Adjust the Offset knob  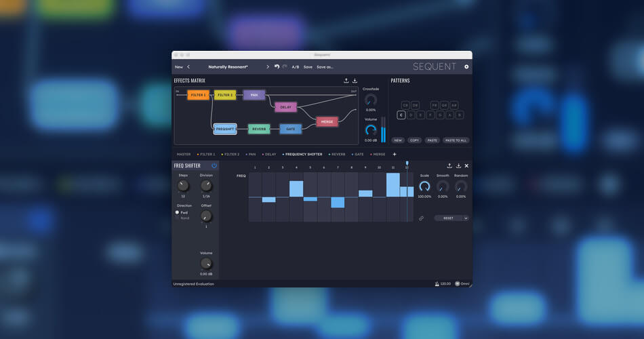pos(206,216)
